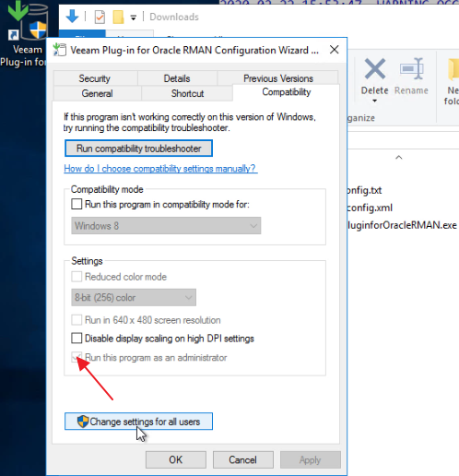Enable 'Disable display scaling on high DPI settings'
Viewport: 459px width, 476px height.
pos(76,339)
